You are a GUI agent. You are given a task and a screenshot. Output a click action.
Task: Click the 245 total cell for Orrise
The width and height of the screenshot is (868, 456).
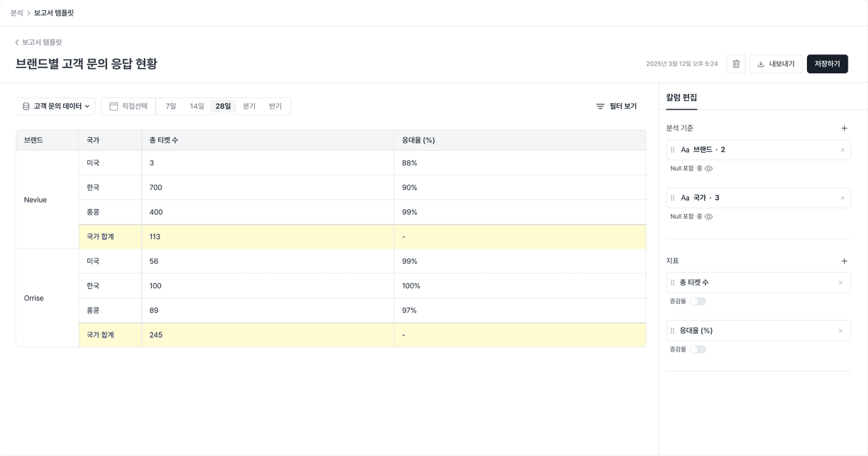[x=268, y=335]
